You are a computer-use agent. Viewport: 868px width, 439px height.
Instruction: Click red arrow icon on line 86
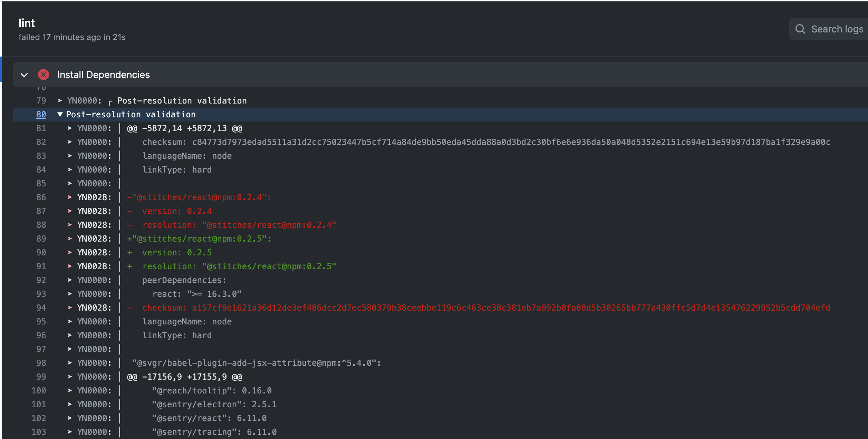[70, 197]
